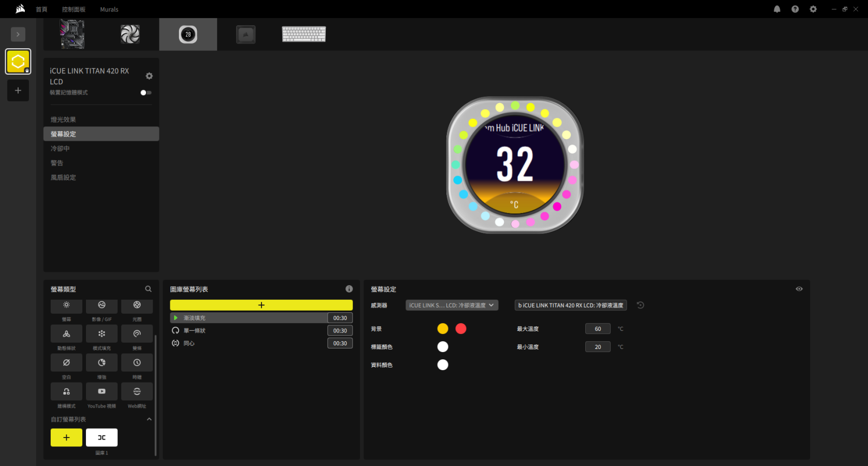Viewport: 868px width, 466px height.
Task: Select the keyboard device tab
Action: [304, 34]
